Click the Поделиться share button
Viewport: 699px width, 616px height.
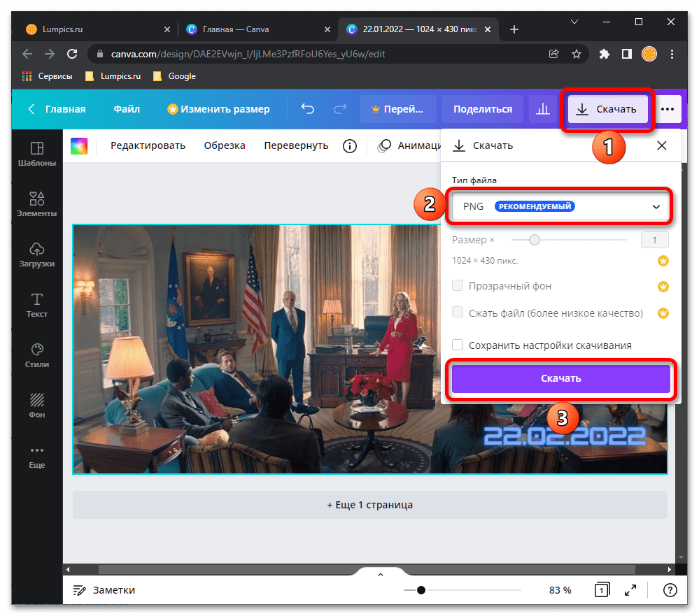[482, 108]
